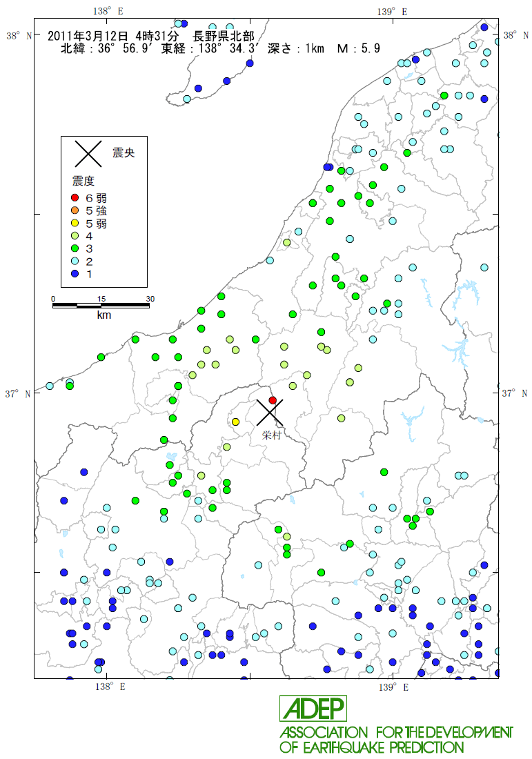
Task: Click the 30 tick label on the scale bar
Action: click(150, 299)
